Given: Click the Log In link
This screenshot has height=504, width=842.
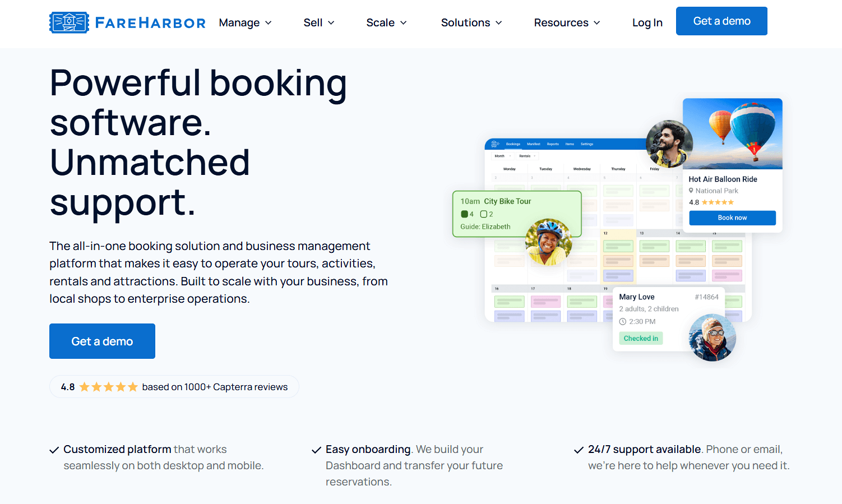Looking at the screenshot, I should [647, 22].
